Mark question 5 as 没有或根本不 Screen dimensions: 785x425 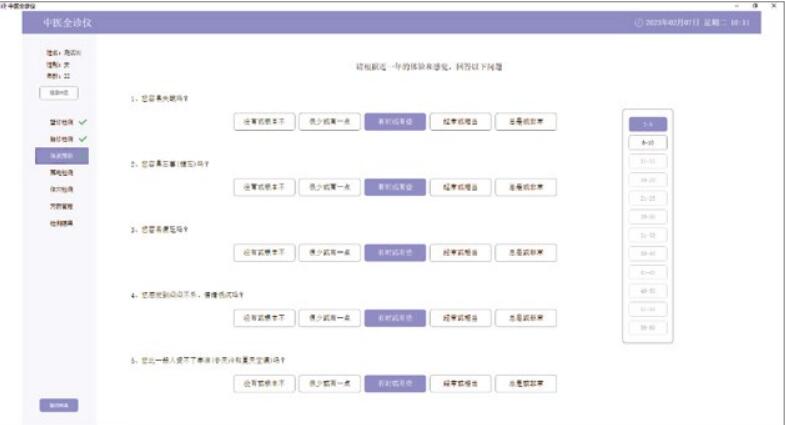pyautogui.click(x=264, y=384)
